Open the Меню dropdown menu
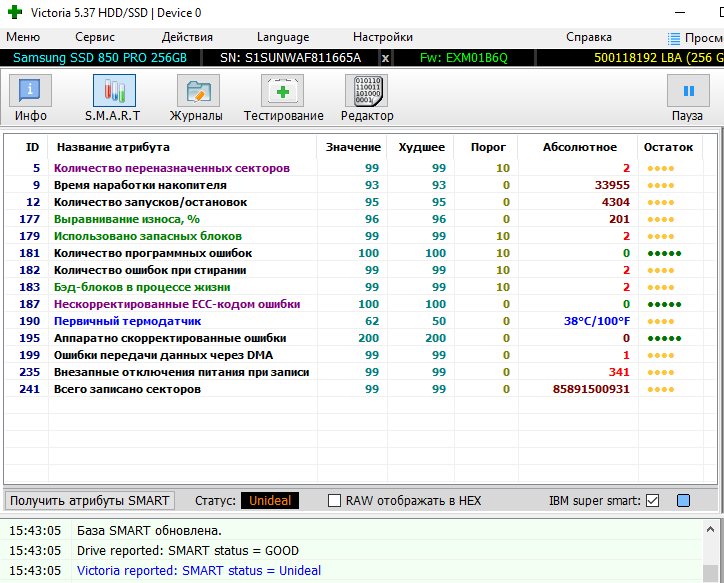Image resolution: width=724 pixels, height=583 pixels. pos(23,37)
